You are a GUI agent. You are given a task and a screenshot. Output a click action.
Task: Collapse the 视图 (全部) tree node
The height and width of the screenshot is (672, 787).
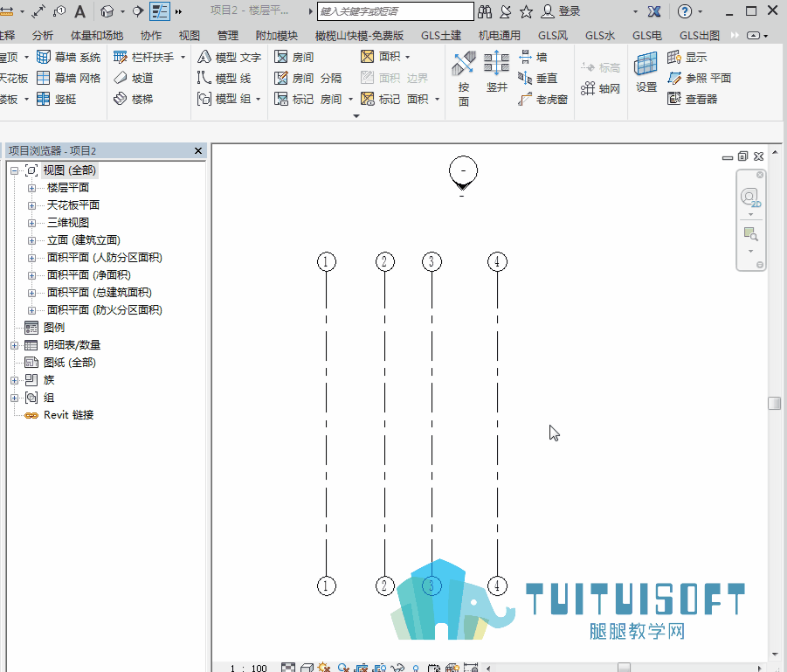[15, 170]
